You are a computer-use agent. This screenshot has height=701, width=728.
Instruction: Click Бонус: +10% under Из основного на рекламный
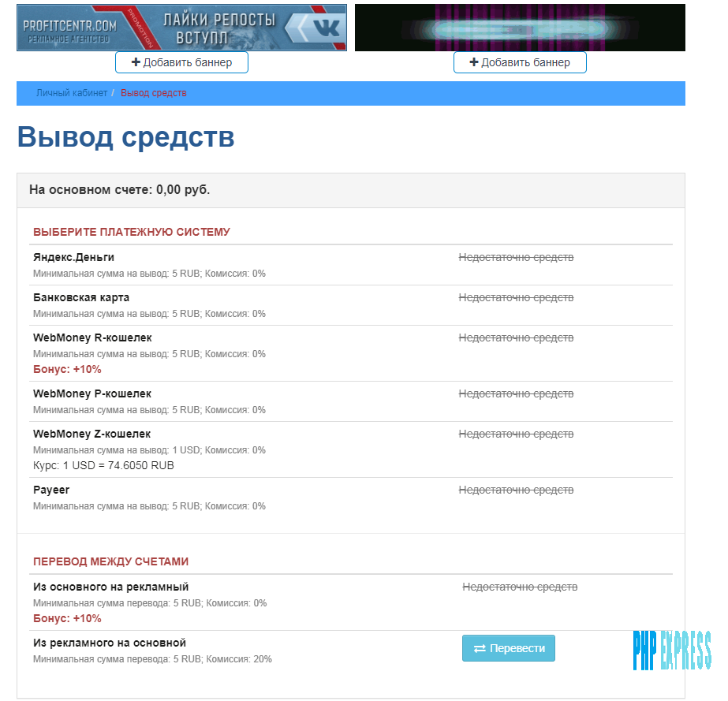67,619
